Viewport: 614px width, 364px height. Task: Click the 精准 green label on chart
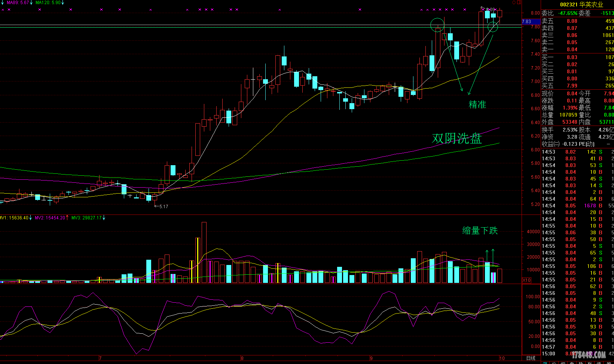pyautogui.click(x=477, y=105)
